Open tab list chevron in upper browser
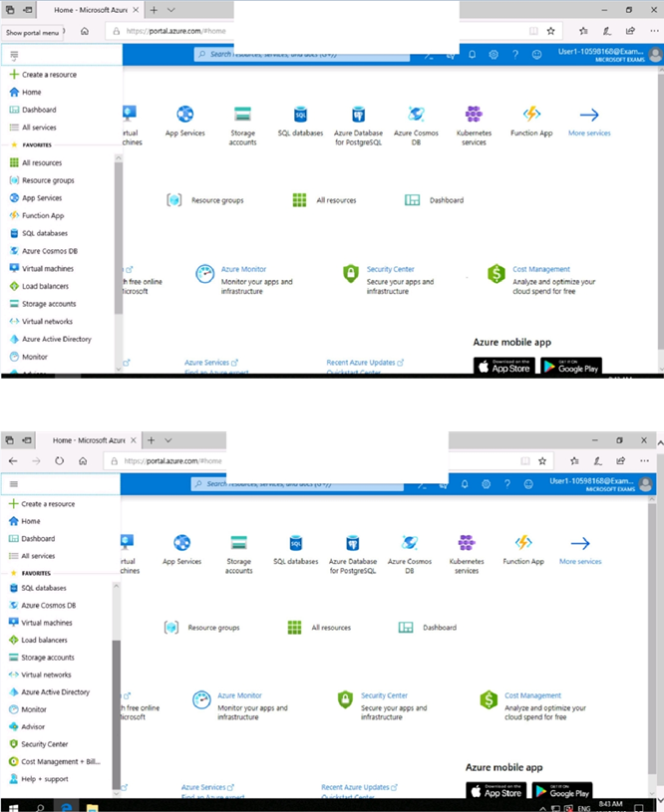The width and height of the screenshot is (664, 812). point(171,10)
